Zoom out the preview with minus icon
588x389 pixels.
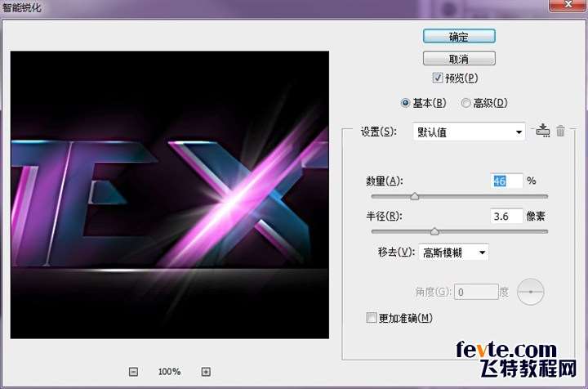click(x=133, y=372)
